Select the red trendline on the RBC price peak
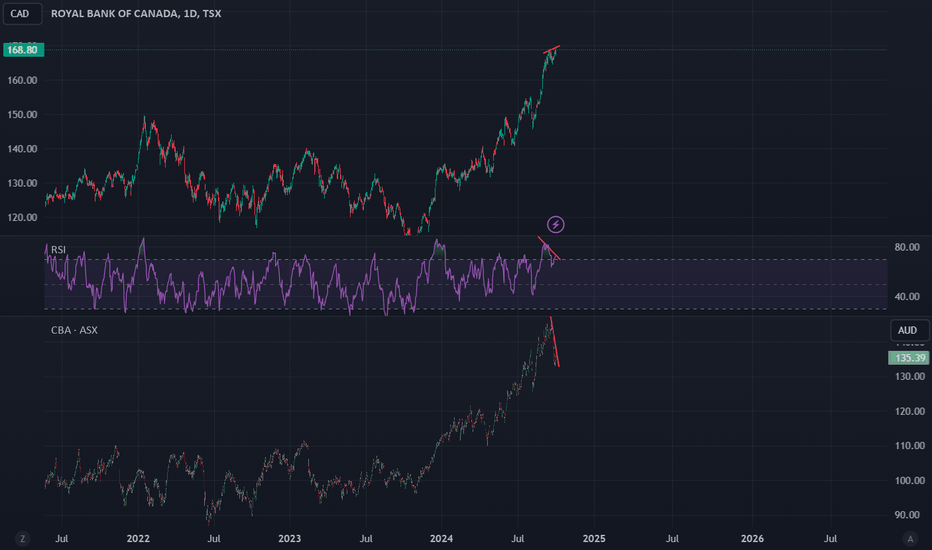 pyautogui.click(x=552, y=49)
